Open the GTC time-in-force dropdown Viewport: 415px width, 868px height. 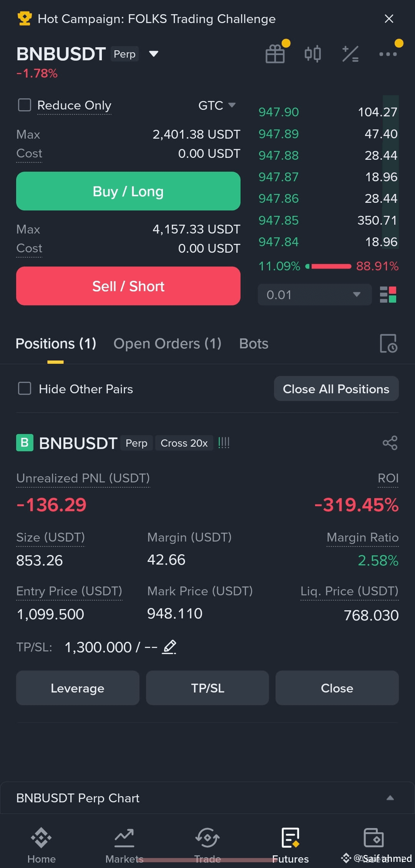tap(217, 105)
